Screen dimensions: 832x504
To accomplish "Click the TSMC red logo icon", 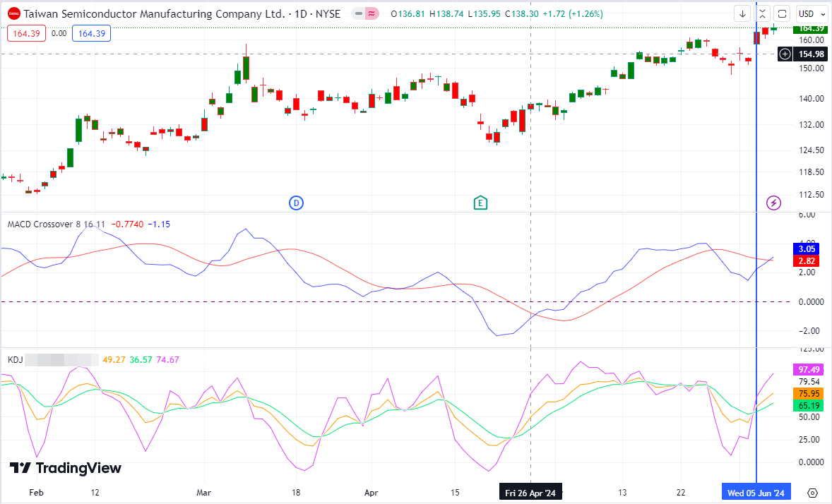I will pyautogui.click(x=14, y=14).
